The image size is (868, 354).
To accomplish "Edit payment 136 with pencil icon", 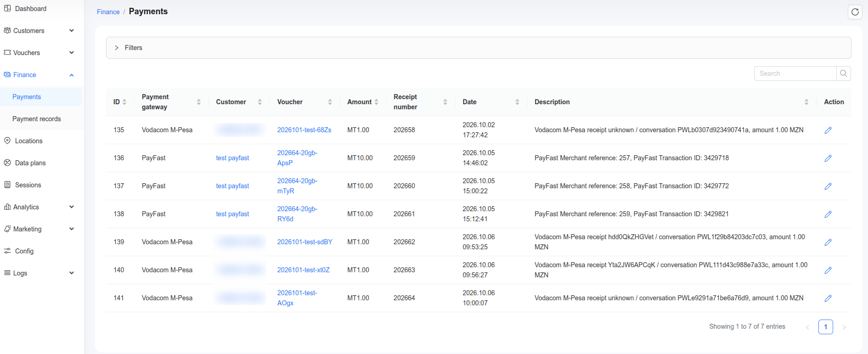I will pos(828,158).
